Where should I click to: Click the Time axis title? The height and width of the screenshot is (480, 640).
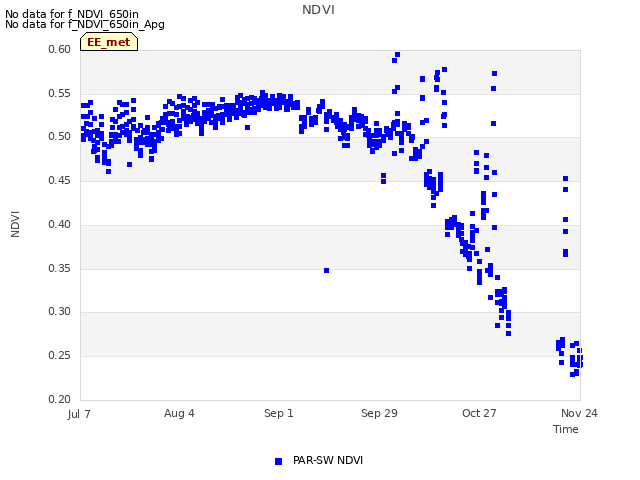566,429
